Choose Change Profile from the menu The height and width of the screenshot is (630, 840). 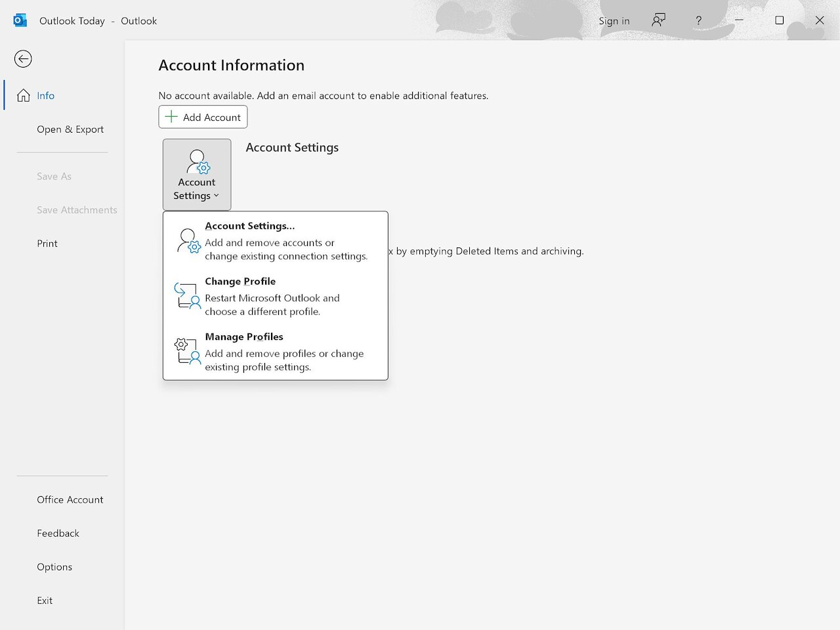pos(240,281)
